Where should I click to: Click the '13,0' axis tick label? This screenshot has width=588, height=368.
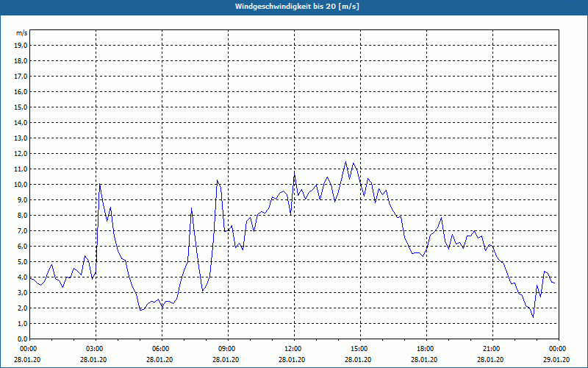pos(21,138)
